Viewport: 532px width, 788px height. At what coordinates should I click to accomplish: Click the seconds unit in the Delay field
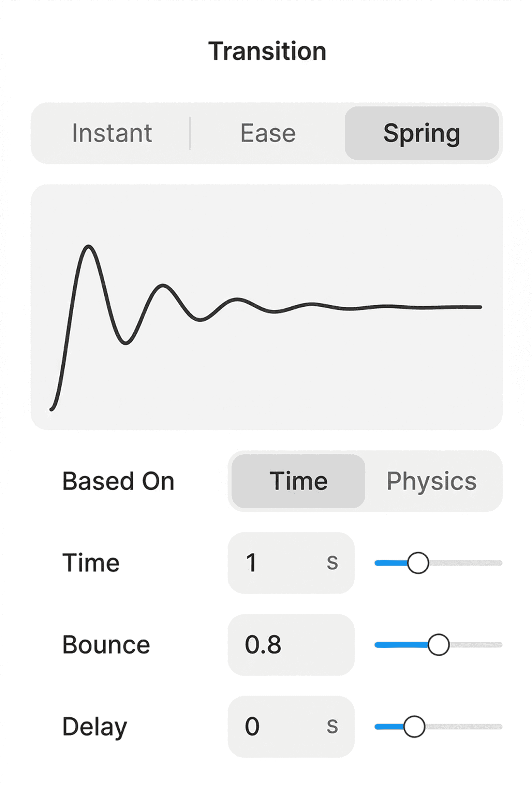332,726
